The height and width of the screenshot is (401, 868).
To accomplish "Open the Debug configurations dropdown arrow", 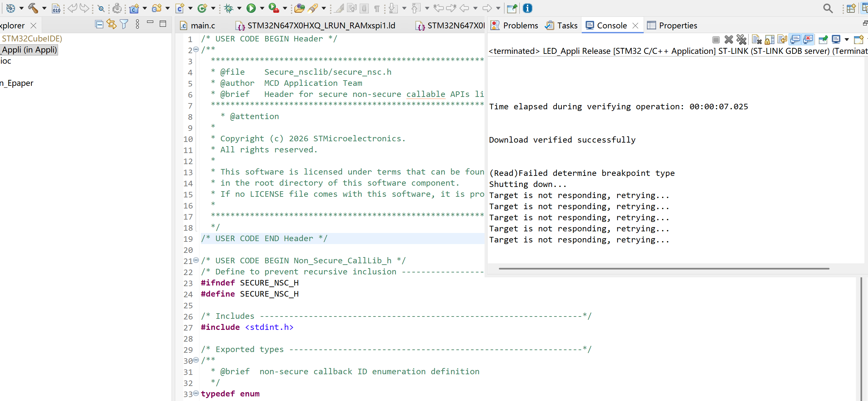I will click(x=240, y=8).
